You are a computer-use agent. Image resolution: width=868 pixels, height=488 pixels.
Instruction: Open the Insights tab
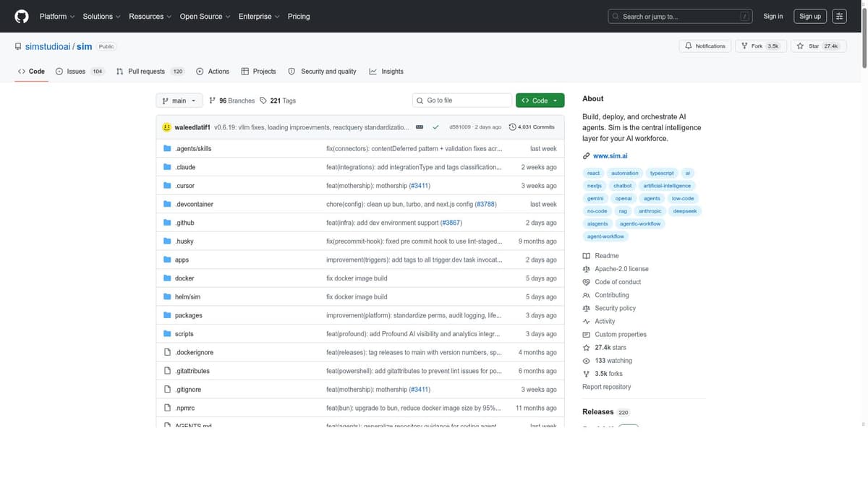point(386,71)
